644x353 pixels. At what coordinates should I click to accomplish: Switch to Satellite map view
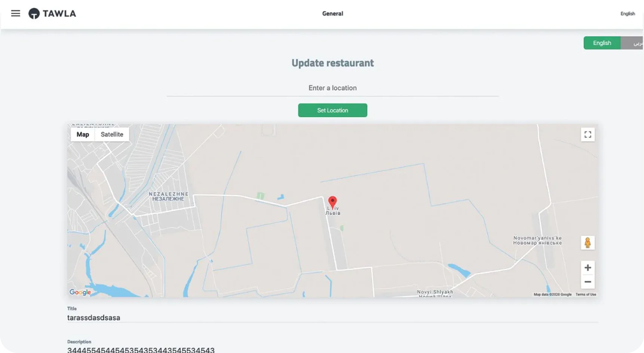(112, 134)
